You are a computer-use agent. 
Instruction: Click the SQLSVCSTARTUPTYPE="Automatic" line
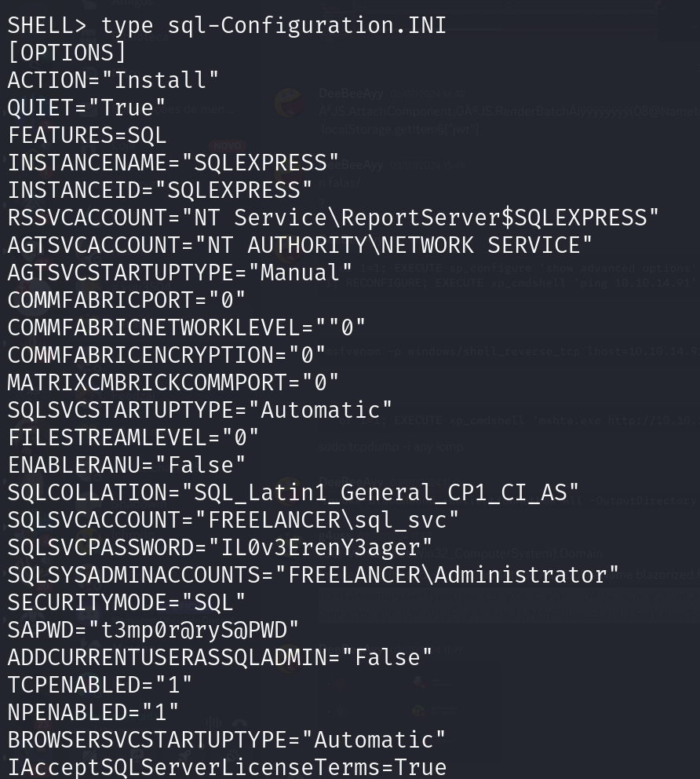pos(200,410)
